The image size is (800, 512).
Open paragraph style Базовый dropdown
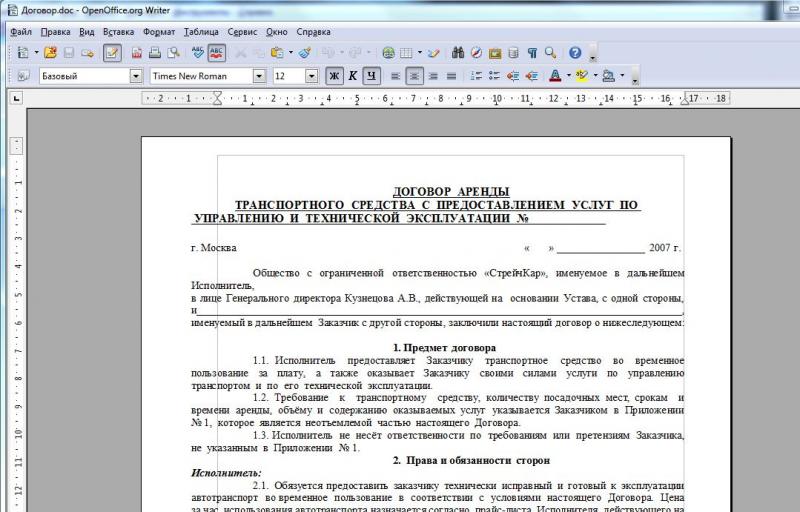tap(136, 76)
